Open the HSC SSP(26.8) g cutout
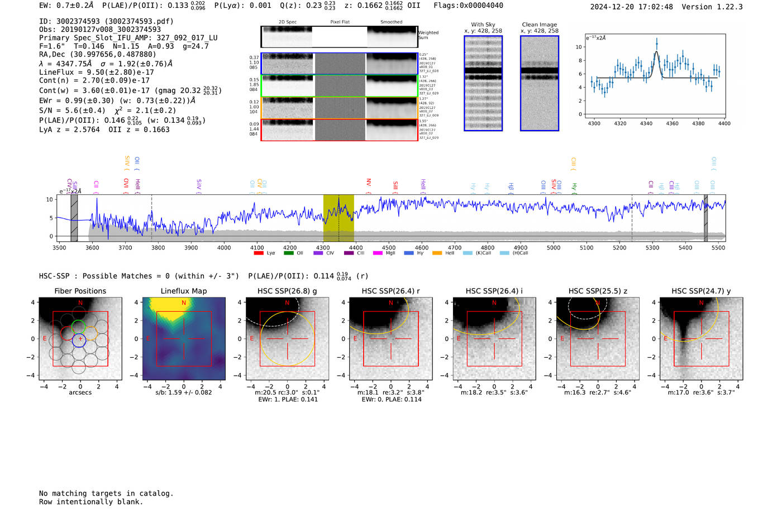The width and height of the screenshot is (782, 532). coord(287,339)
